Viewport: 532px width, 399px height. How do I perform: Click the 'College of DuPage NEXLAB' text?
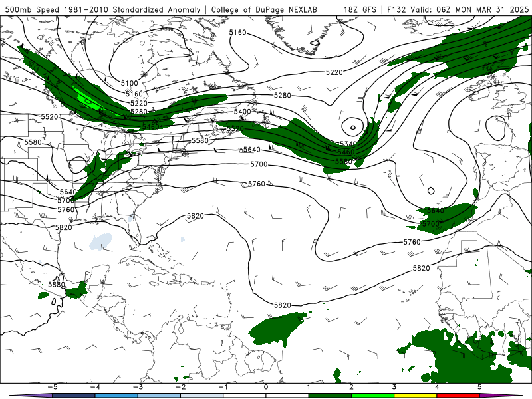click(264, 9)
